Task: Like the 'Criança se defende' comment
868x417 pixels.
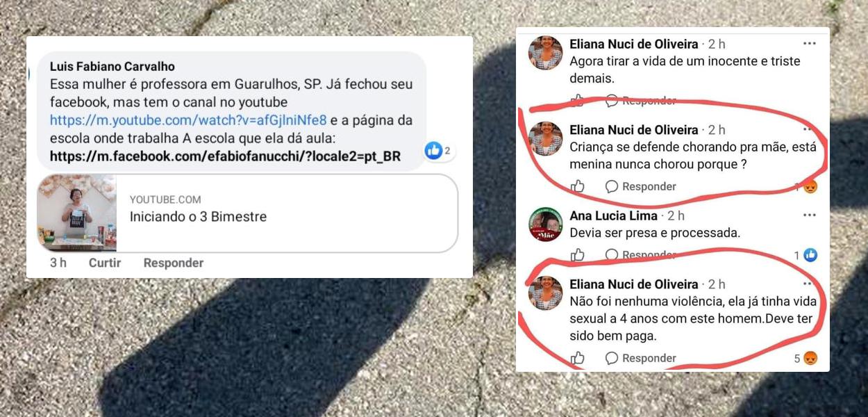Action: point(578,186)
